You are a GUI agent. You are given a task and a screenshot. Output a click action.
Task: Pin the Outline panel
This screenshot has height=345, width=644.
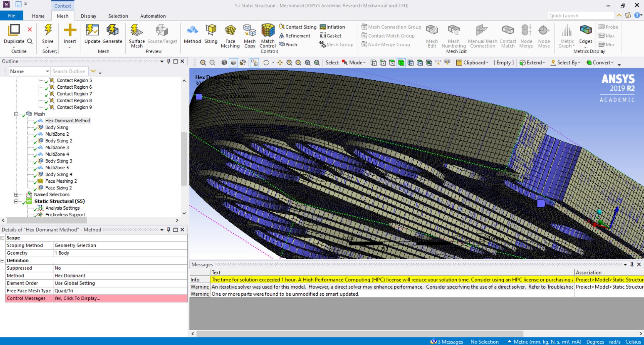click(x=169, y=61)
